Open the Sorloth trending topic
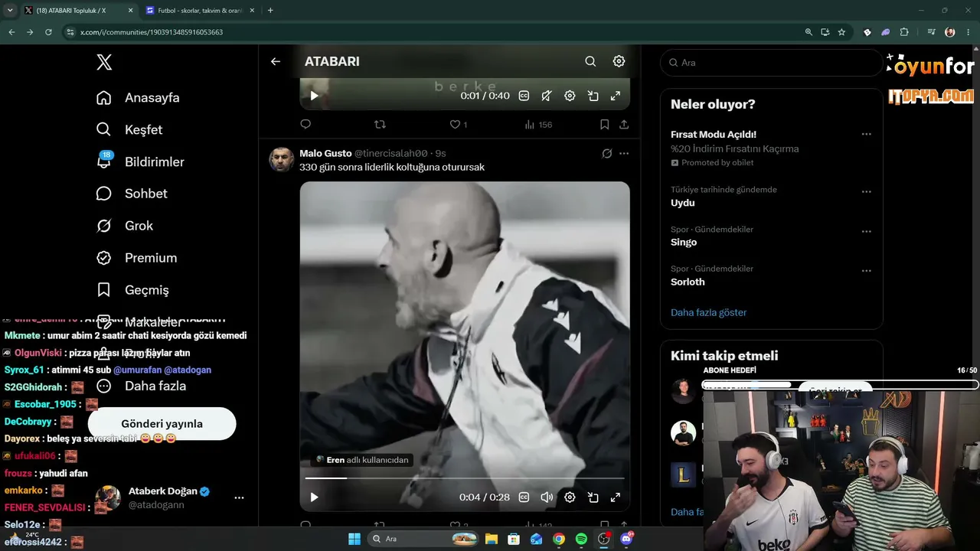 [x=688, y=282]
